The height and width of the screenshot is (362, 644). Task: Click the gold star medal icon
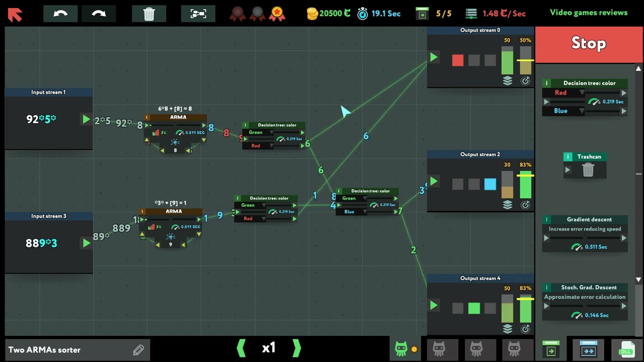tap(277, 14)
